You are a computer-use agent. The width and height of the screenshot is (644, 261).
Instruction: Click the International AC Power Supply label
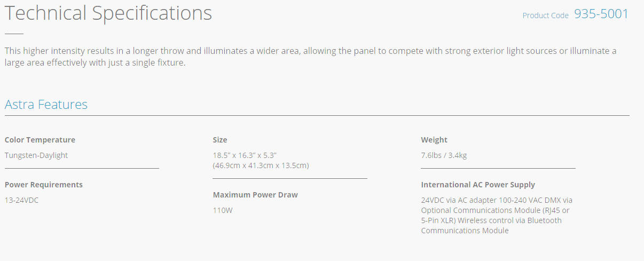pos(478,185)
